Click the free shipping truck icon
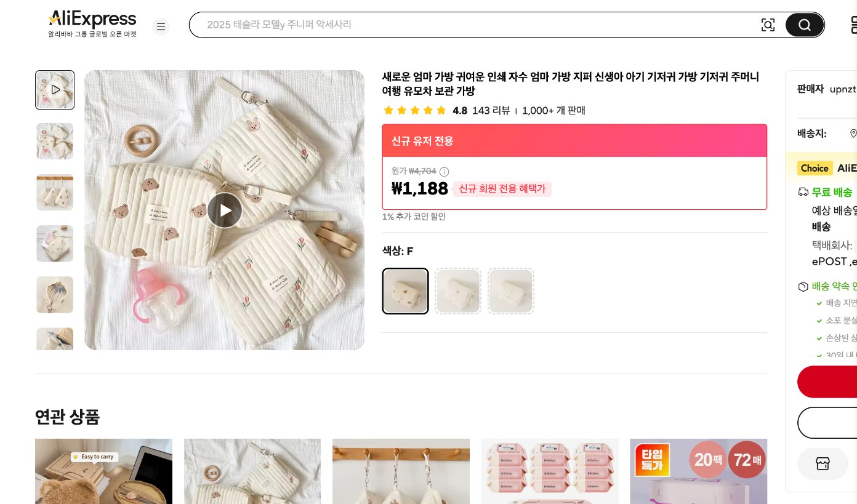The width and height of the screenshot is (857, 504). 803,191
